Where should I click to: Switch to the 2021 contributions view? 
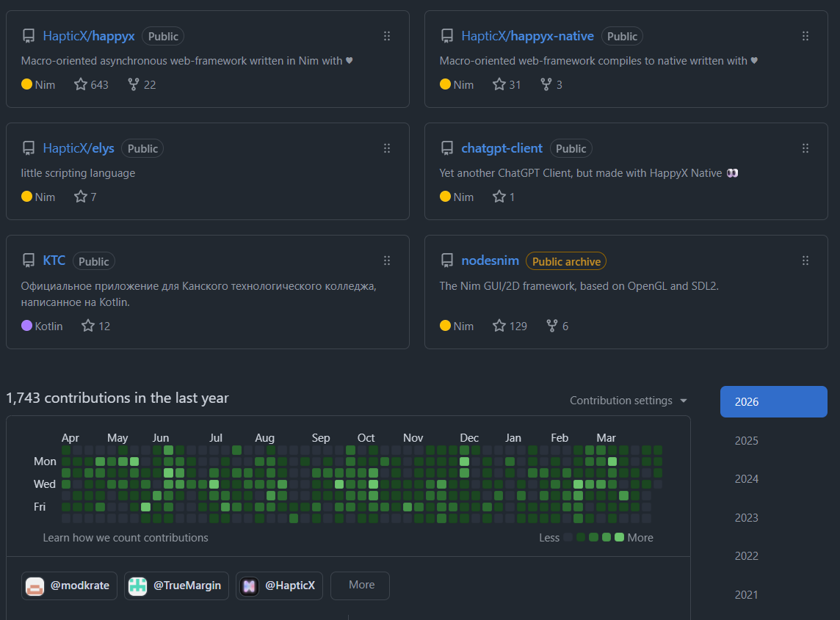(746, 594)
